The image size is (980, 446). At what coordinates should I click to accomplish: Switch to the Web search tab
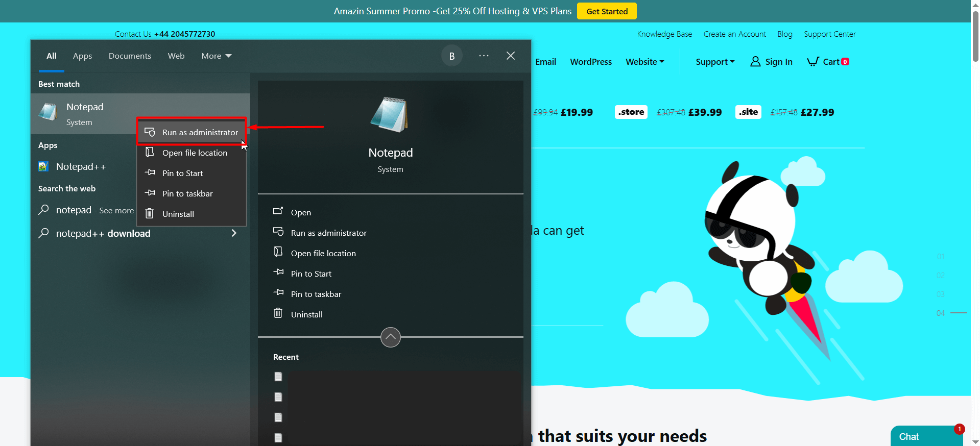click(176, 56)
